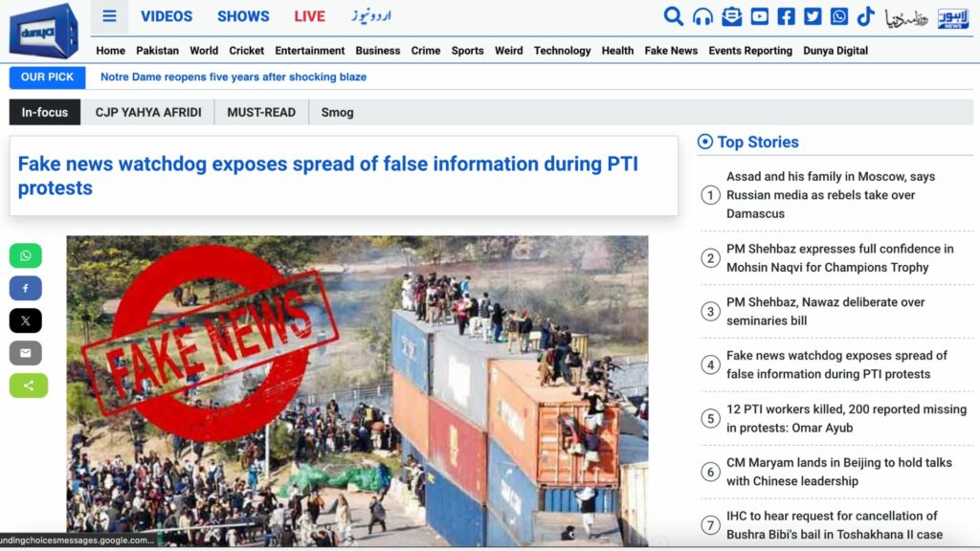
Task: Open the TikTok icon in header
Action: [x=865, y=16]
